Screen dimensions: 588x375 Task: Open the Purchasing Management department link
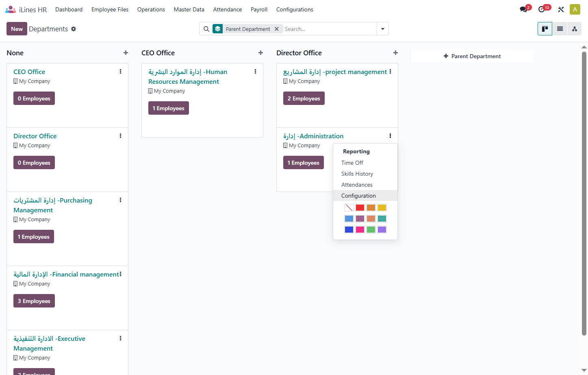[53, 205]
